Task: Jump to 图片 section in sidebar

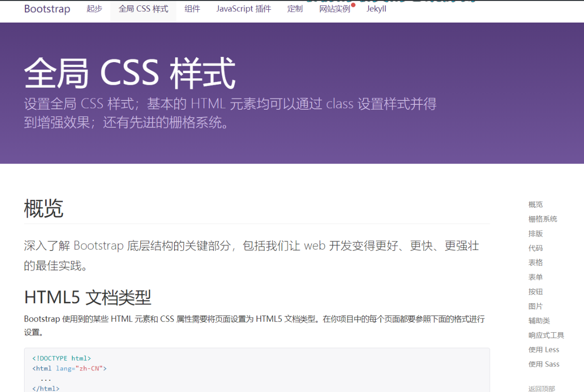Action: pos(535,306)
